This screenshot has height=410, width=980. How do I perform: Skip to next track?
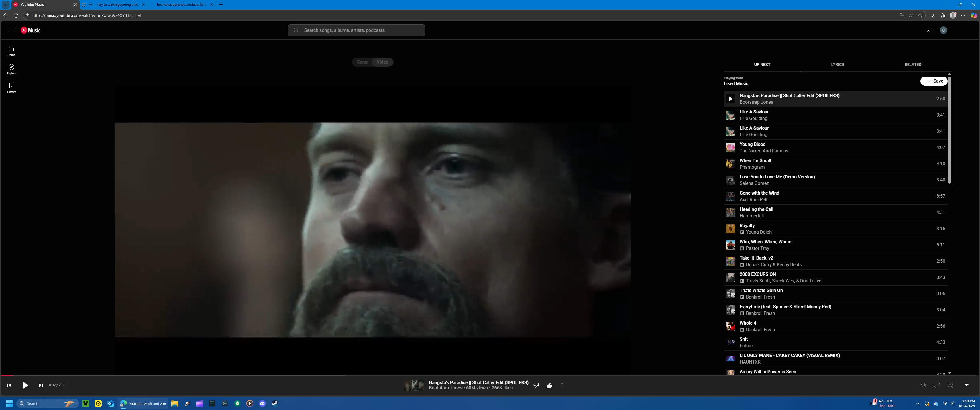coord(41,385)
